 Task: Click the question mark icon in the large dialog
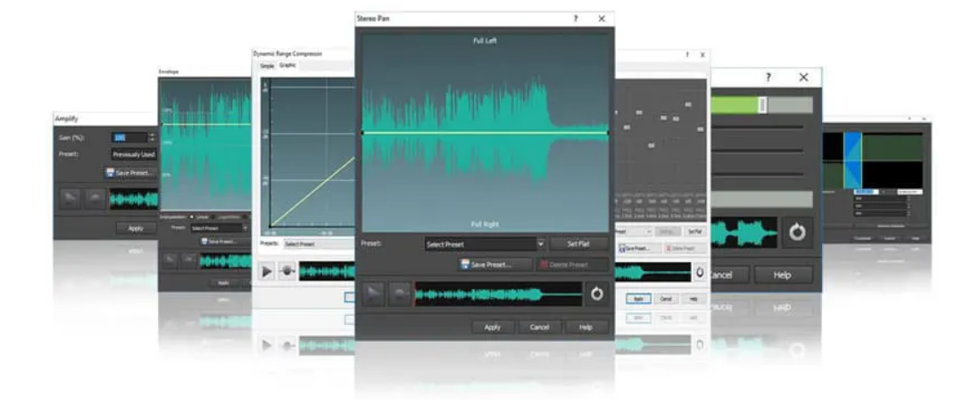pyautogui.click(x=768, y=78)
